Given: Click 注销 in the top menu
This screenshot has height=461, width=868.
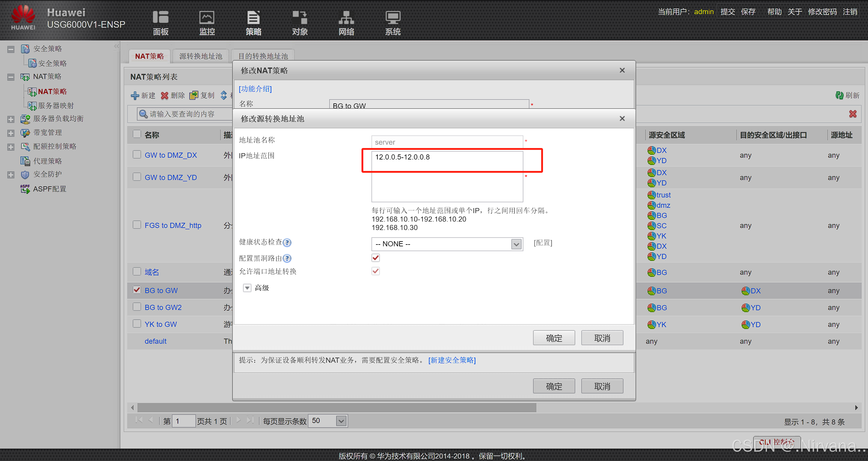Looking at the screenshot, I should pyautogui.click(x=850, y=12).
